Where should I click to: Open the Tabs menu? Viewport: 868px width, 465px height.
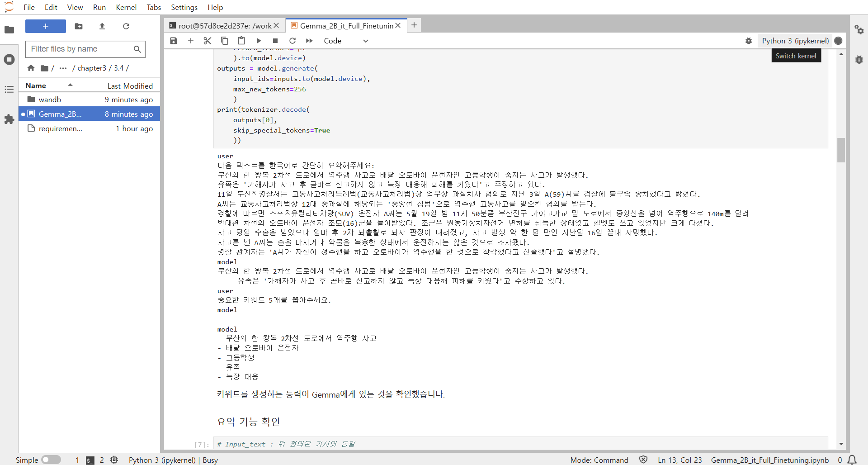click(154, 7)
